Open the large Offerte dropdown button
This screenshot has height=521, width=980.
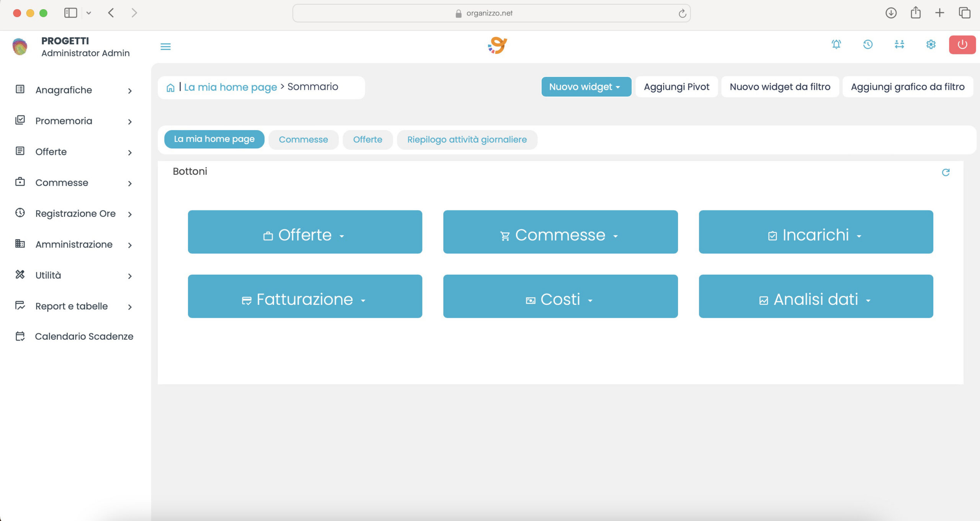coord(305,232)
